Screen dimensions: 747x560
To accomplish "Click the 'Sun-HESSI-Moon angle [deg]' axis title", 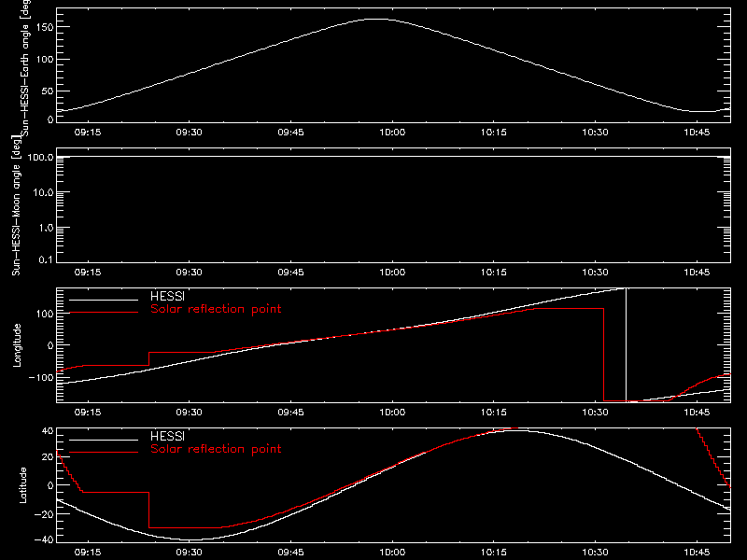I will (16, 205).
